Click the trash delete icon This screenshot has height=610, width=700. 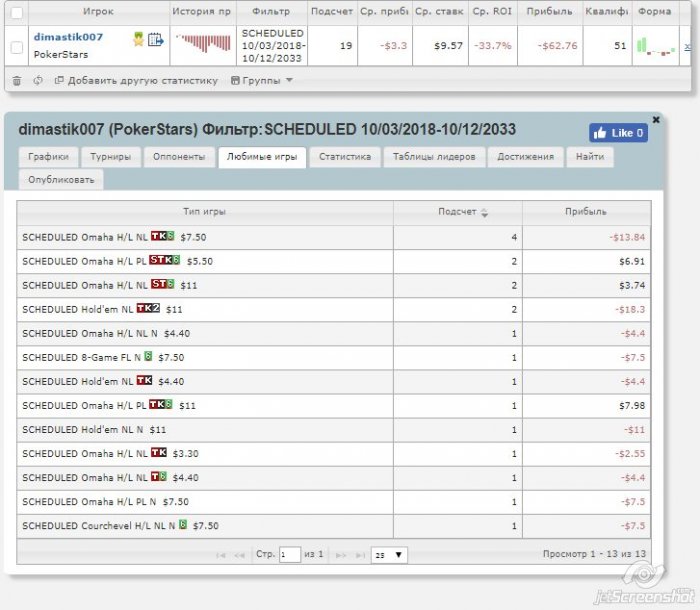(17, 81)
